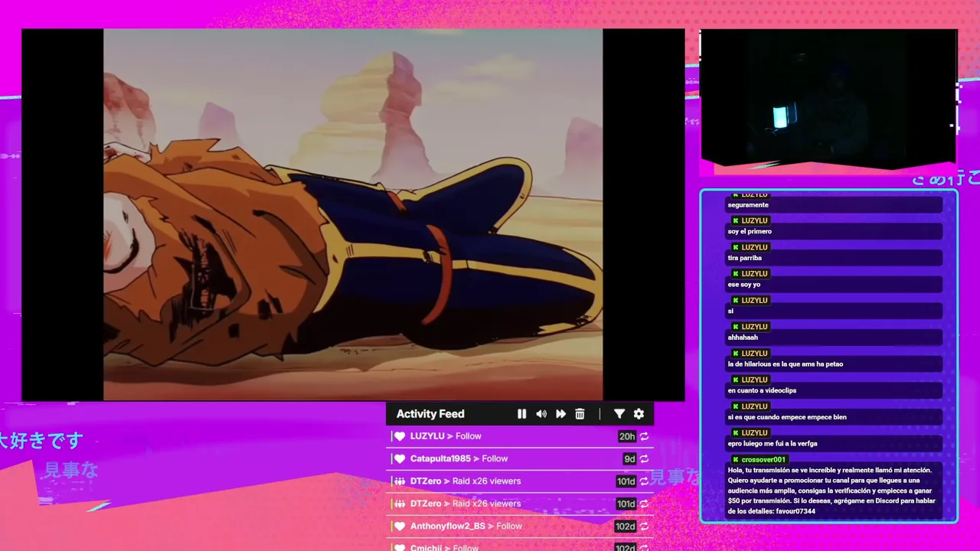Open the Activity Feed filter
This screenshot has width=980, height=551.
click(619, 414)
